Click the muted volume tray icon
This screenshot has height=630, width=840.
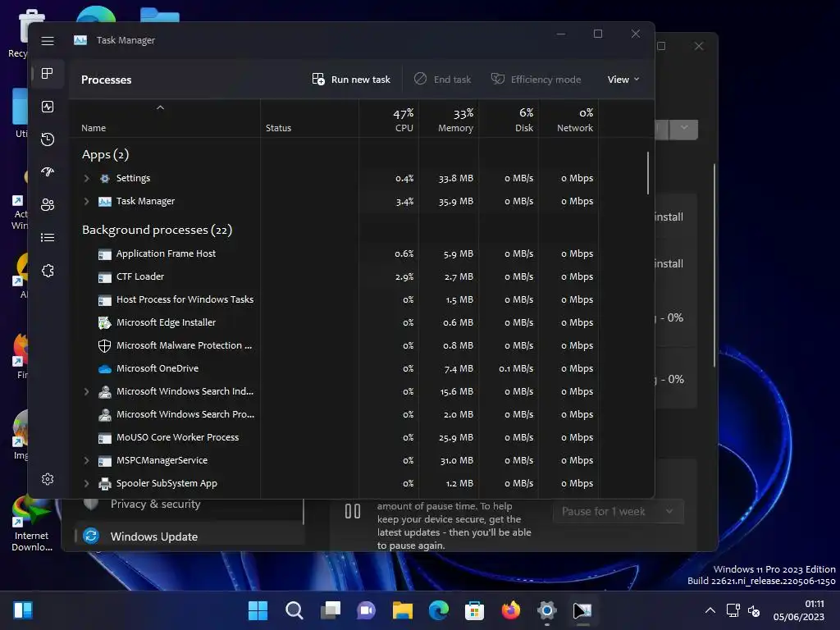click(753, 610)
